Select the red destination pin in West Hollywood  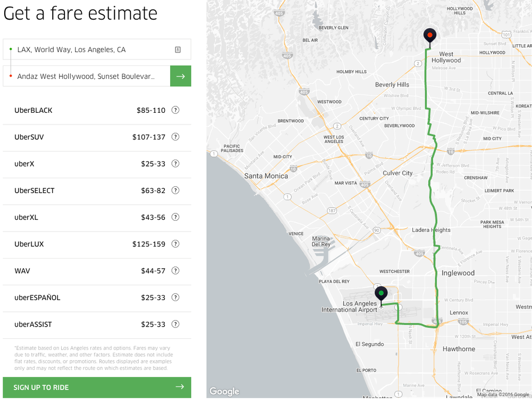pos(430,36)
